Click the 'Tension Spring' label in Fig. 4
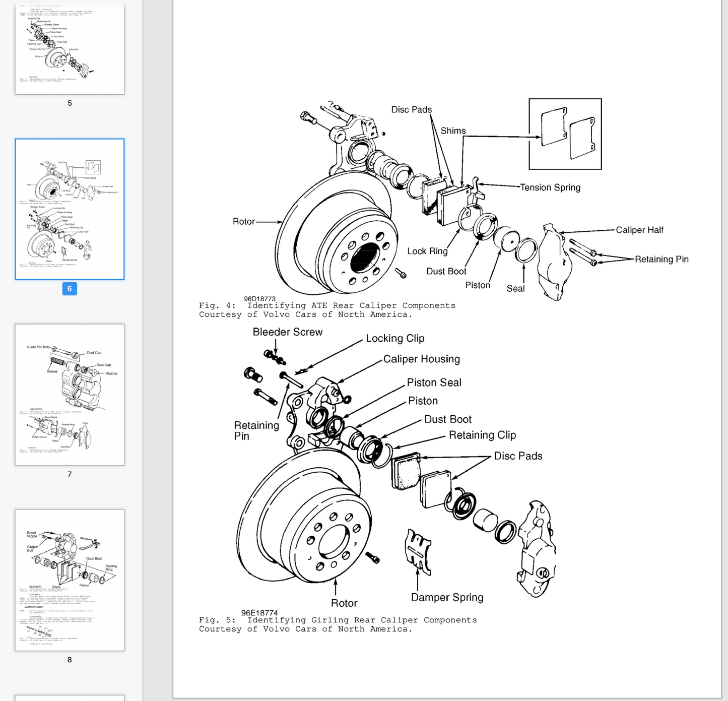Image resolution: width=728 pixels, height=701 pixels. point(550,187)
